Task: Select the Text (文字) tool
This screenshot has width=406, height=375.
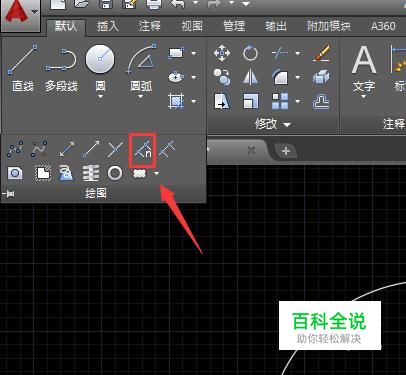Action: tap(364, 68)
